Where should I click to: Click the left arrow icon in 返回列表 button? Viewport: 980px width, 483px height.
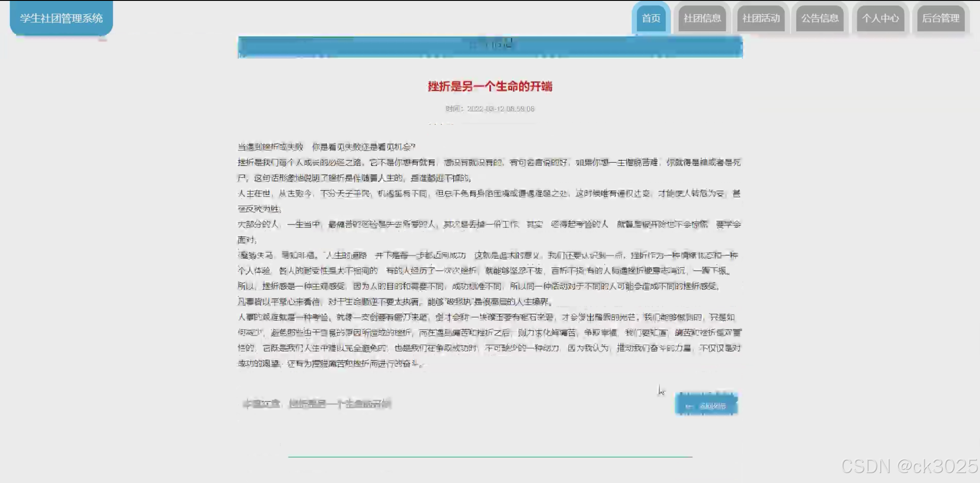point(688,406)
